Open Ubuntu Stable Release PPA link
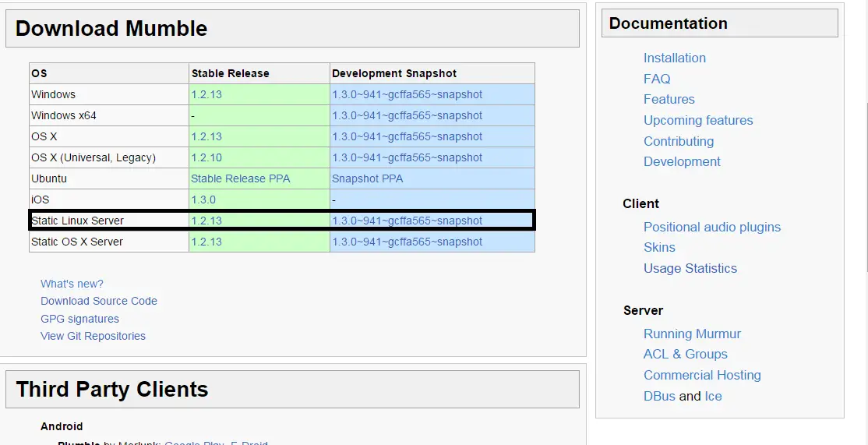The height and width of the screenshot is (445, 868). click(x=240, y=178)
